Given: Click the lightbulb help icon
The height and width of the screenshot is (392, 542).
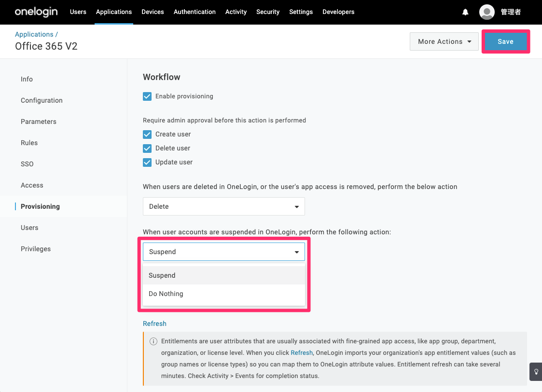Looking at the screenshot, I should [x=536, y=372].
